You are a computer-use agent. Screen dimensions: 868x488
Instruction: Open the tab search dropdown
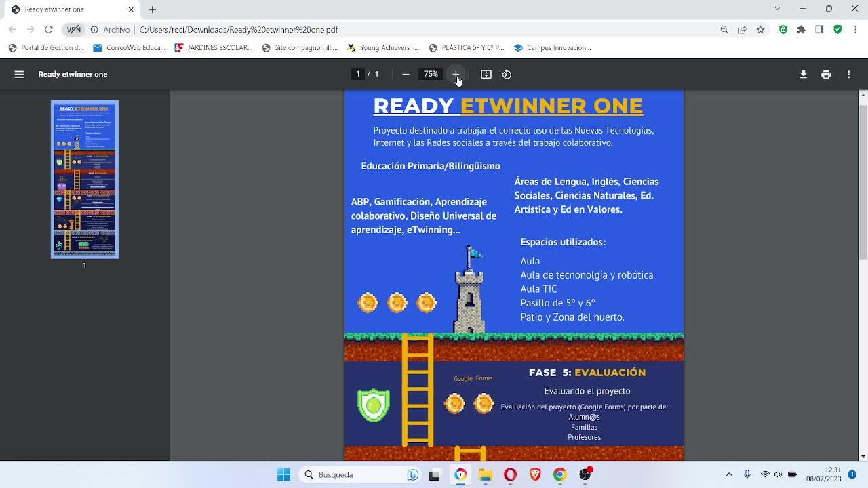(x=777, y=9)
